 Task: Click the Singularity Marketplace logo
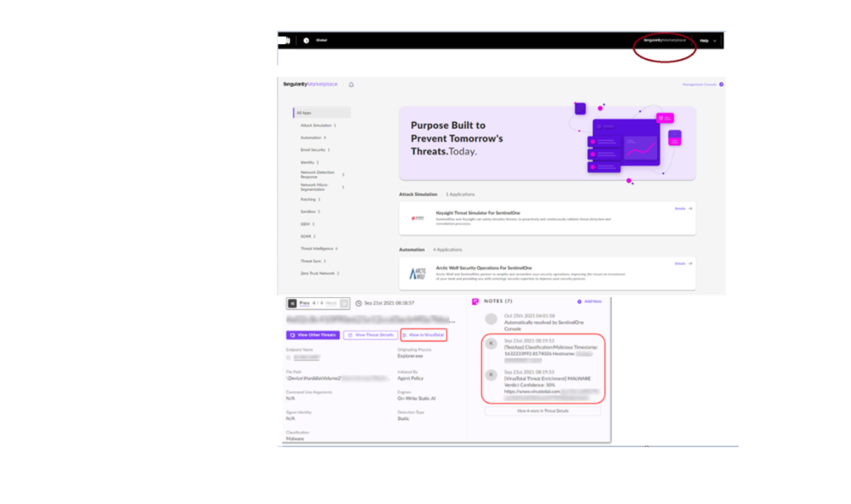(x=311, y=84)
